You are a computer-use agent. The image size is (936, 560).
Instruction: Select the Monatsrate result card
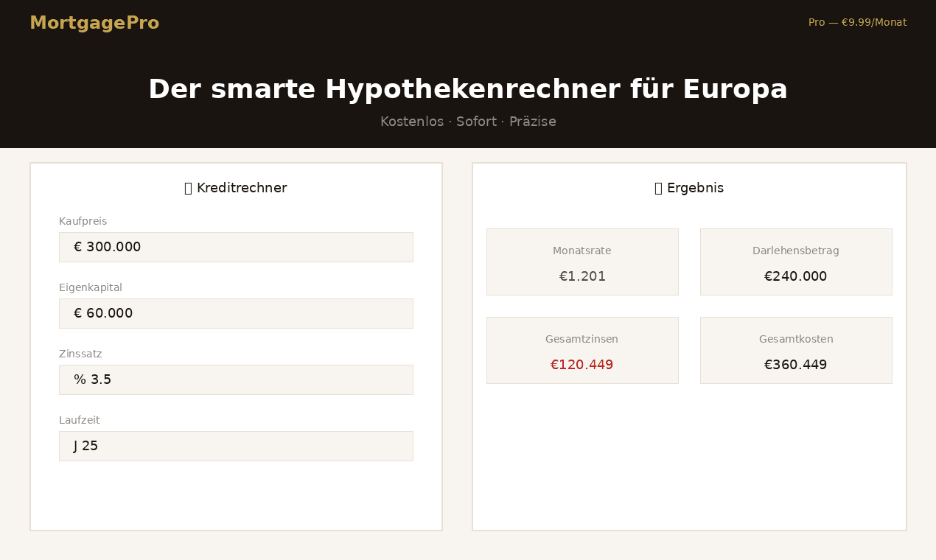point(582,262)
